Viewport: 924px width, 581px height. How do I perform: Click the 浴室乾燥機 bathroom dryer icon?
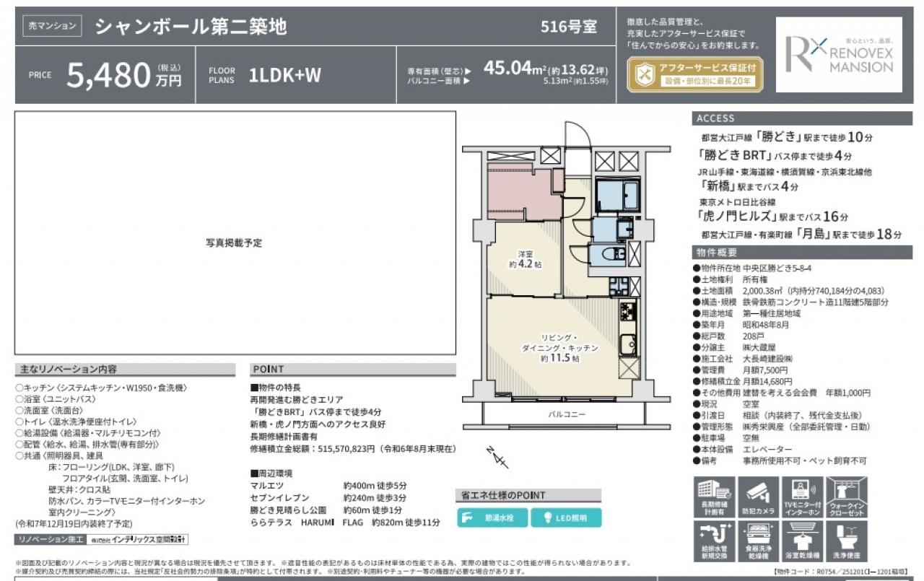click(801, 542)
